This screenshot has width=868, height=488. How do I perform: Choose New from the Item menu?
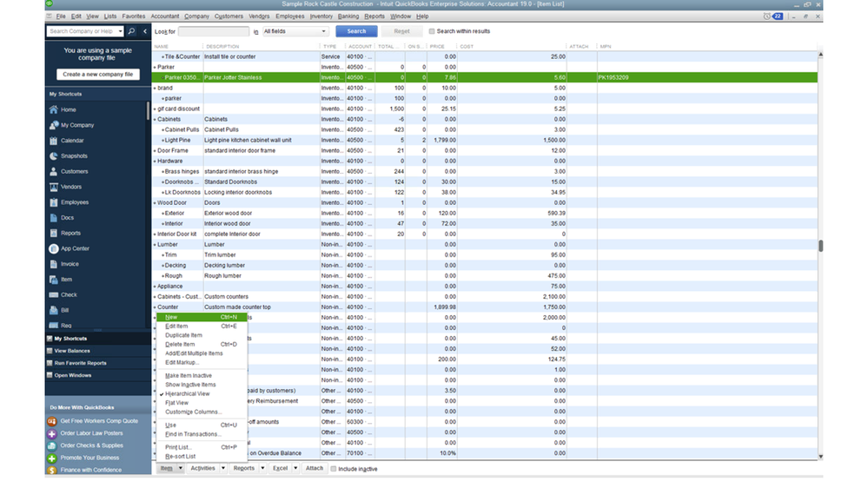pos(171,317)
